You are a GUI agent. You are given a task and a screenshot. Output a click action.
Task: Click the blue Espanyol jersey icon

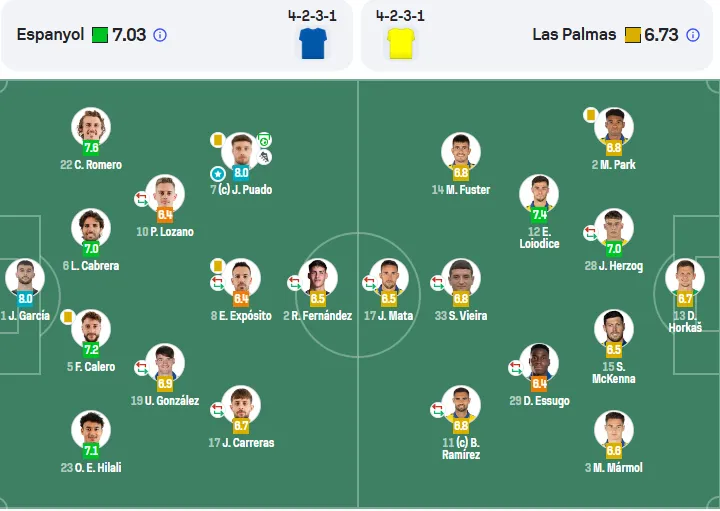pyautogui.click(x=313, y=44)
